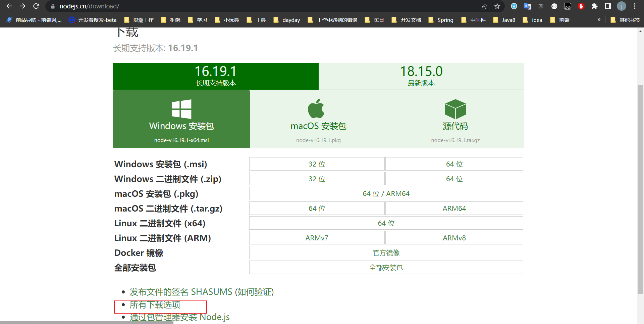Download Windows .msi 64 位
Viewport: 644px width, 324px height.
pos(454,164)
